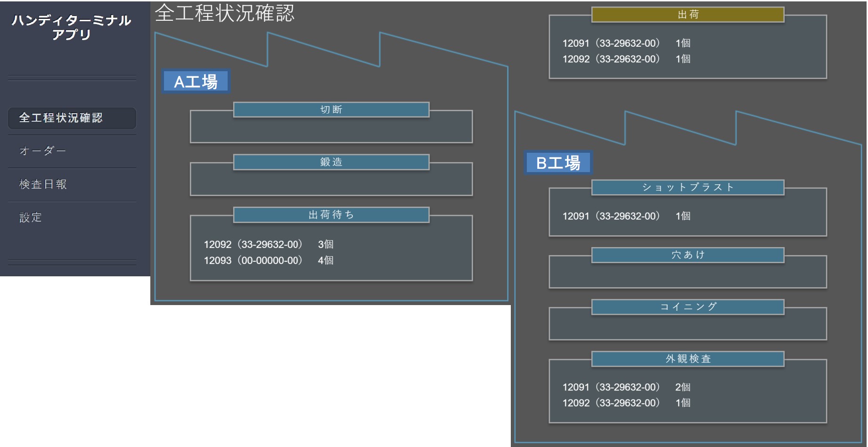Click the 出荷 header bar

pos(688,15)
